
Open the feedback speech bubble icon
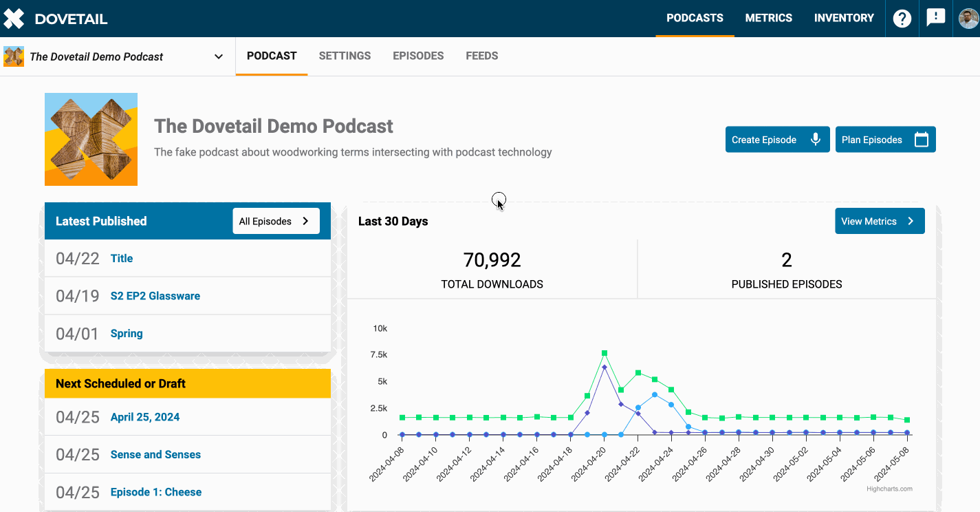point(935,18)
